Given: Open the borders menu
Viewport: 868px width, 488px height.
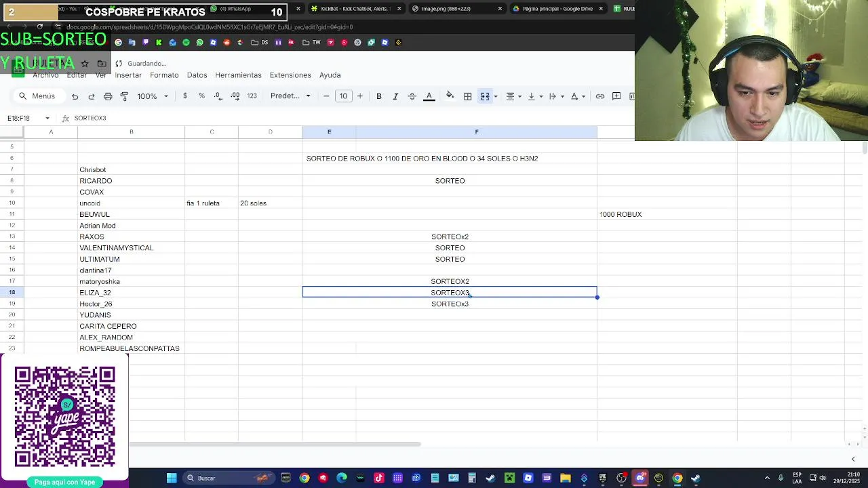Looking at the screenshot, I should click(x=467, y=96).
